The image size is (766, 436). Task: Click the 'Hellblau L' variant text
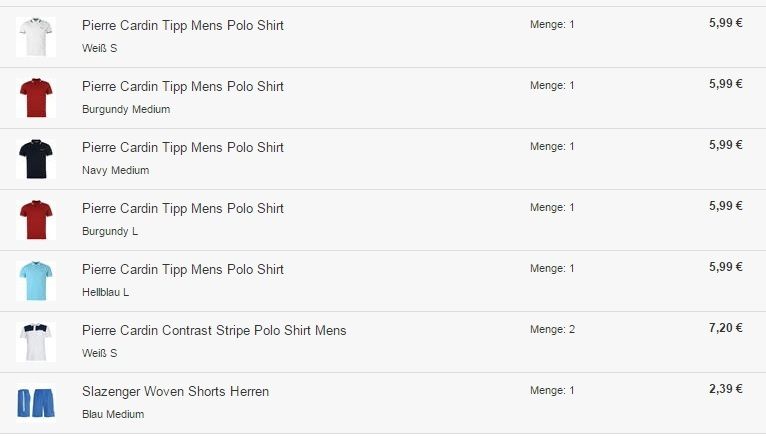point(105,292)
